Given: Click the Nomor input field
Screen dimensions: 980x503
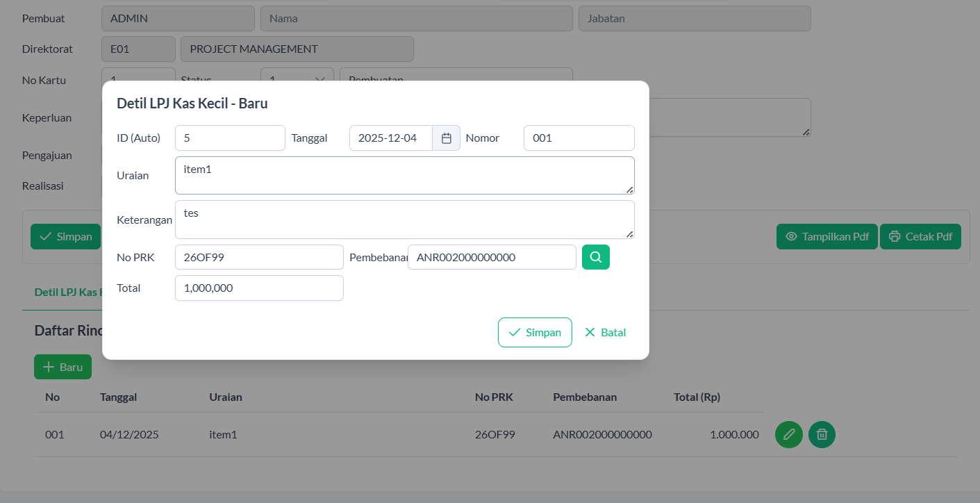Looking at the screenshot, I should pos(579,138).
